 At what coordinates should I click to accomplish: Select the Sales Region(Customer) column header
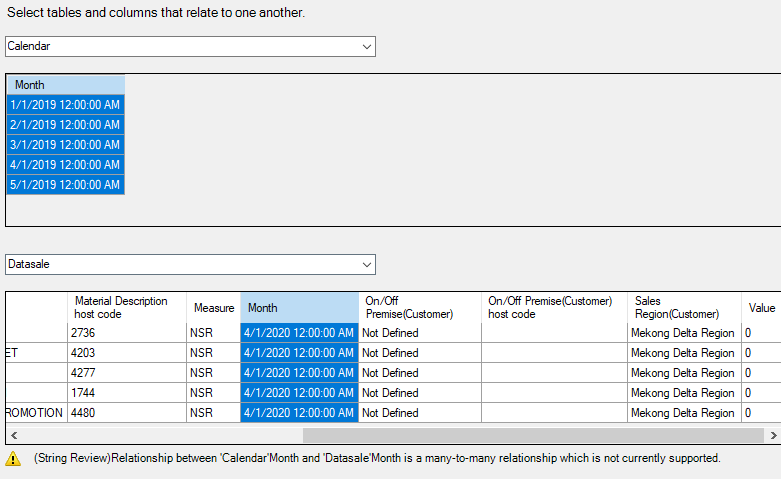(684, 308)
